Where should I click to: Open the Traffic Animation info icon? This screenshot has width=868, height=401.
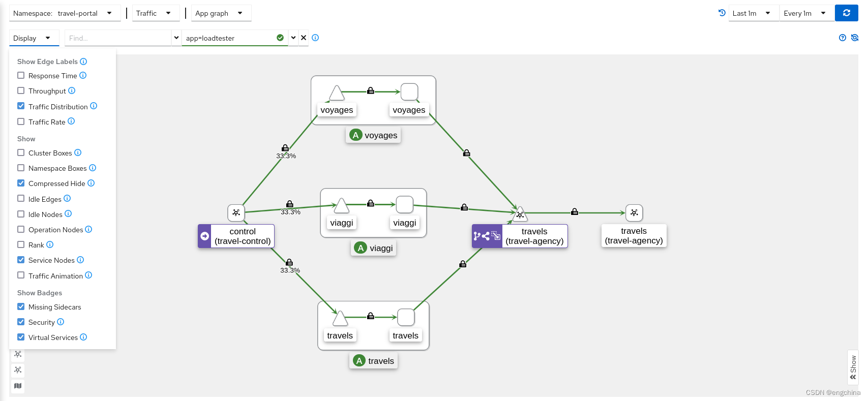click(x=88, y=275)
